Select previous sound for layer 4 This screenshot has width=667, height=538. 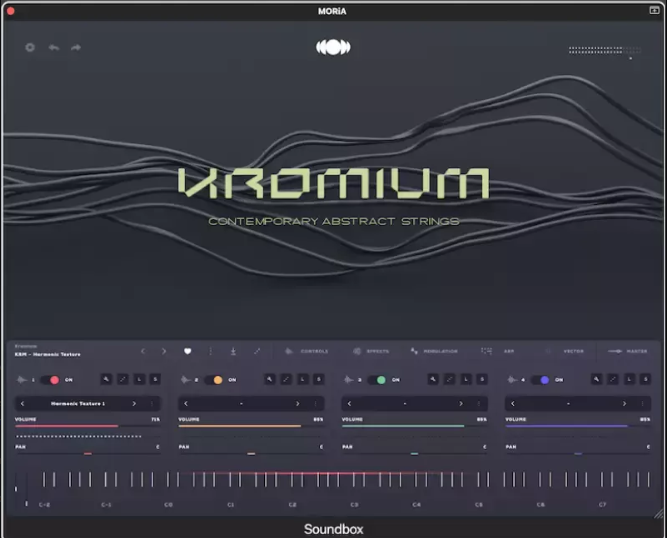tap(513, 403)
